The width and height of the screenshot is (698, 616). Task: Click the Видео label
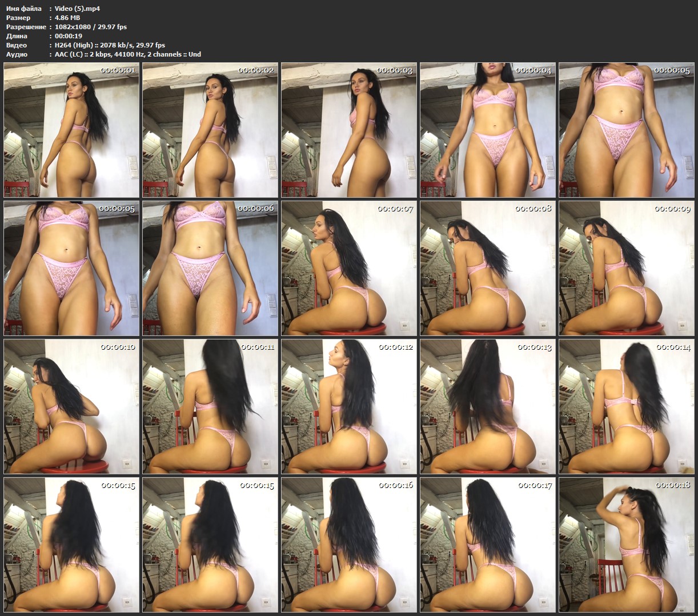point(16,45)
